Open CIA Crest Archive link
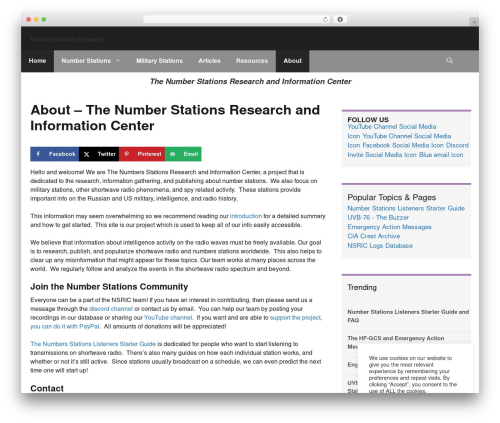Image resolution: width=500 pixels, height=423 pixels. 374,236
